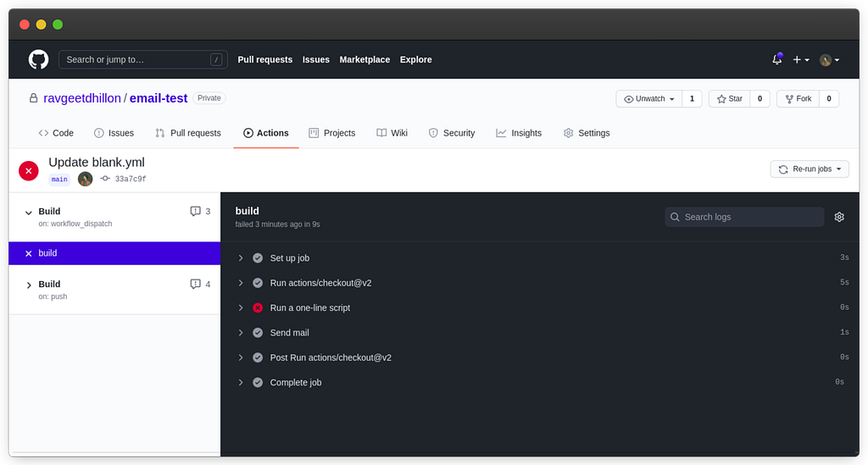Click the 'failed 3 minutes ago in 9s' text
Screen dimensions: 868x465
click(x=277, y=224)
